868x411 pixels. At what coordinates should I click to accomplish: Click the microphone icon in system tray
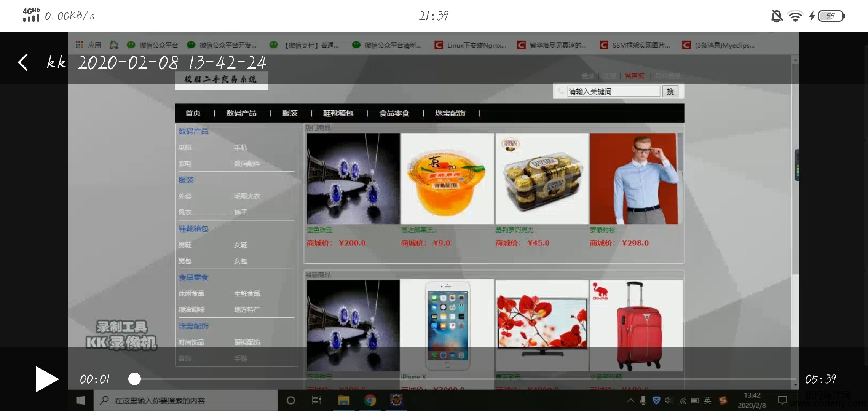pos(643,400)
